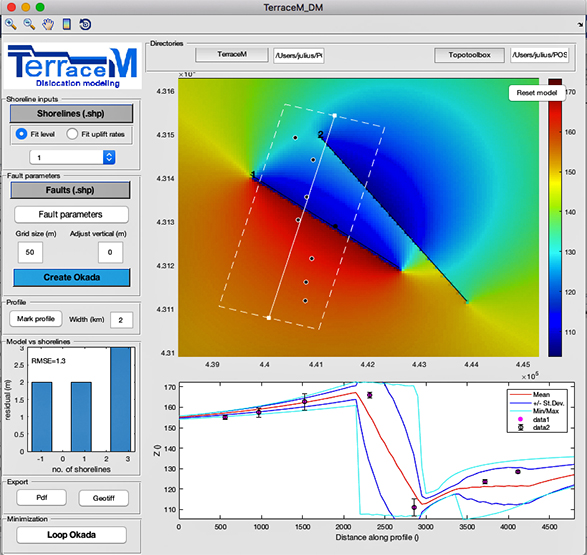
Task: Click the macOS yellow minimize button
Action: [x=25, y=7]
